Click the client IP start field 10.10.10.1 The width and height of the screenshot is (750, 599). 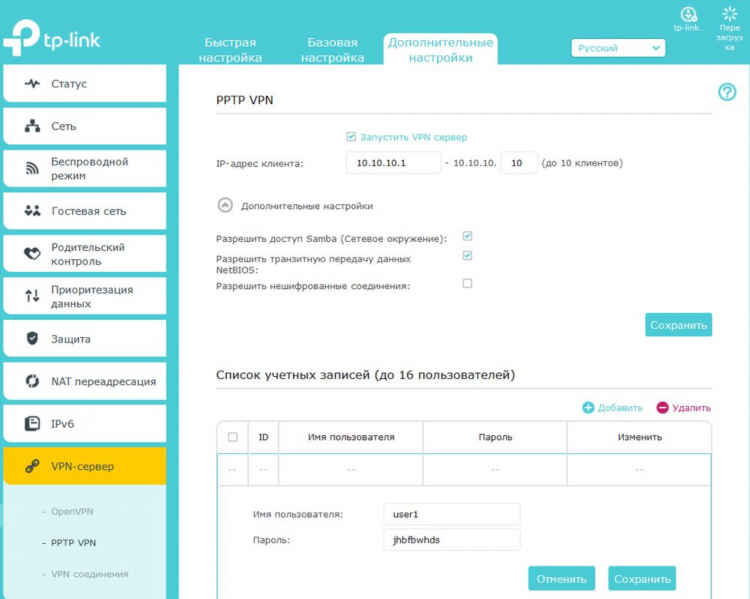(x=393, y=163)
